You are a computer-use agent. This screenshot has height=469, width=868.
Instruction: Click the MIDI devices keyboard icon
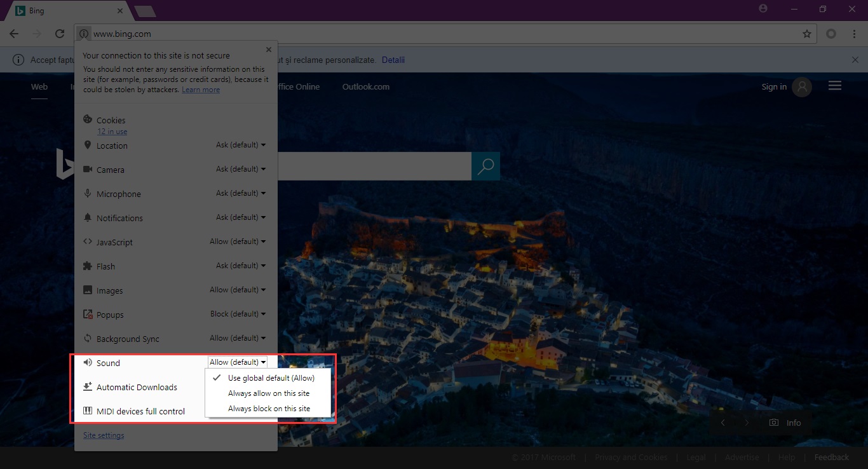click(88, 411)
